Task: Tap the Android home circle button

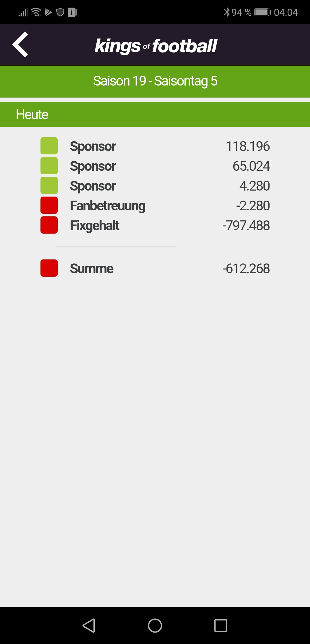Action: point(155,625)
